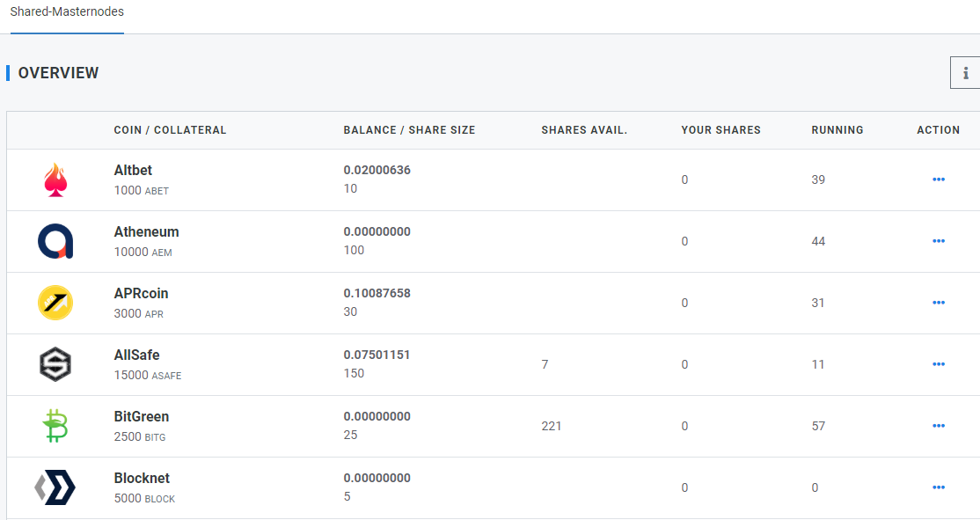
Task: Click the AllSafe hexagon logo
Action: [55, 364]
